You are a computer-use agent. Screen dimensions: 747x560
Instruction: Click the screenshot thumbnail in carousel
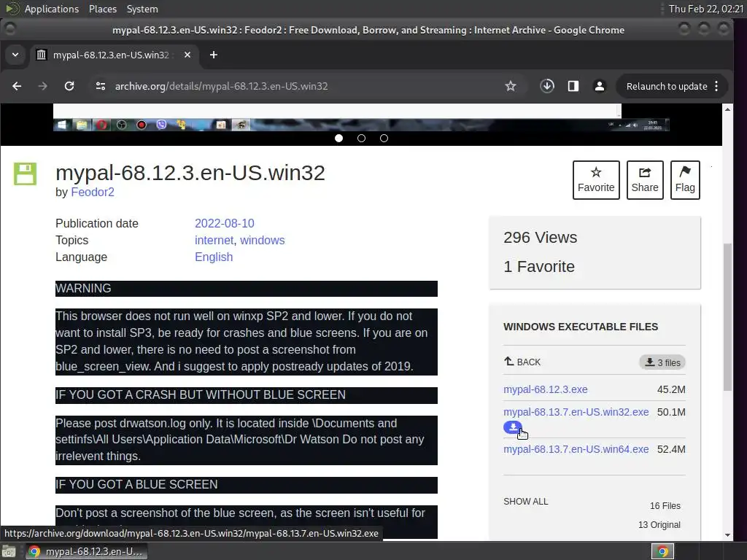coord(361,117)
